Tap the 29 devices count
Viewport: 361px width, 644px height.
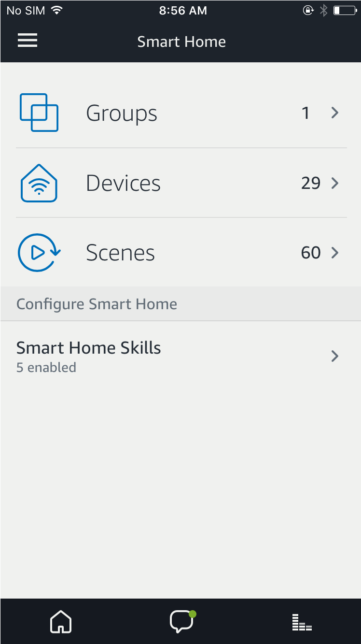[x=310, y=183]
